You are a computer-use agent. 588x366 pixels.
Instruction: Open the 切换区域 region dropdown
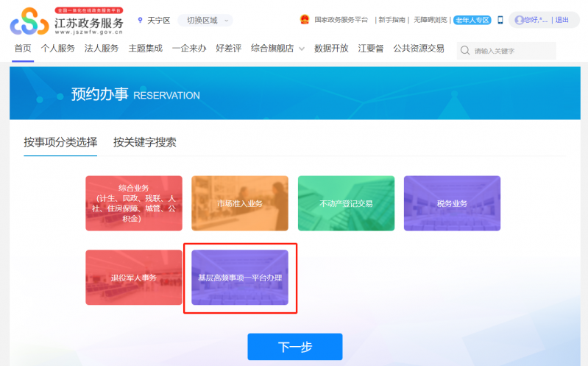[x=205, y=21]
